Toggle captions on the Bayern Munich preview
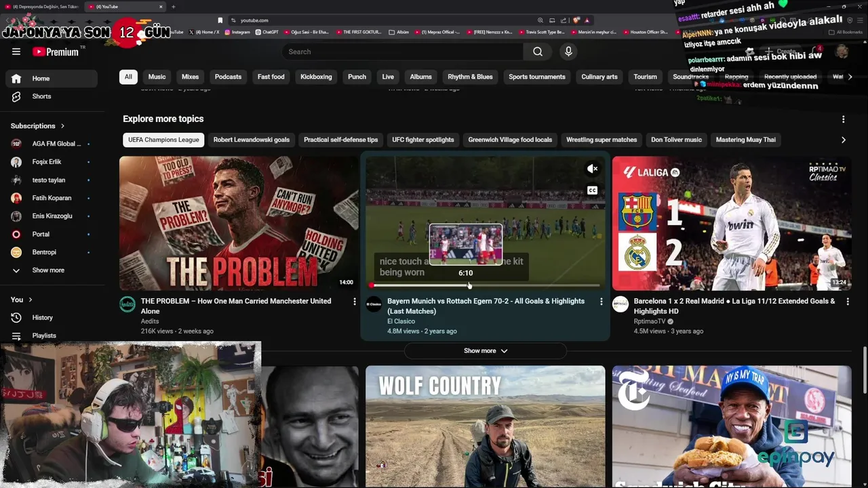The width and height of the screenshot is (868, 488). tap(592, 190)
